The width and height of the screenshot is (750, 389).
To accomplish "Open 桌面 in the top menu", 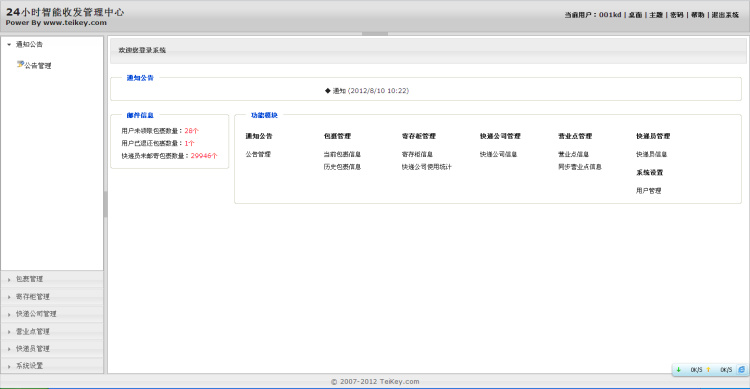I will pyautogui.click(x=635, y=15).
